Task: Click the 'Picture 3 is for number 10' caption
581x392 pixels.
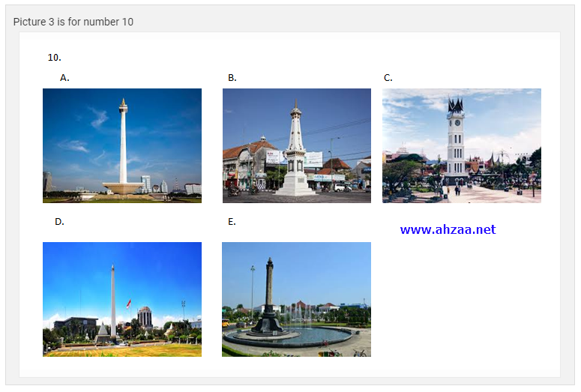Action: [x=73, y=22]
